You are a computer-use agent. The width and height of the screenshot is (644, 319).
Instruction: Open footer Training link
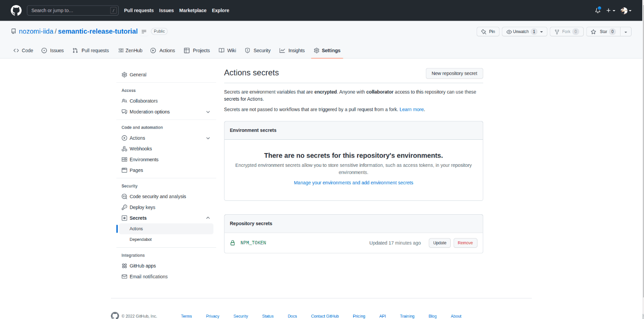(407, 316)
